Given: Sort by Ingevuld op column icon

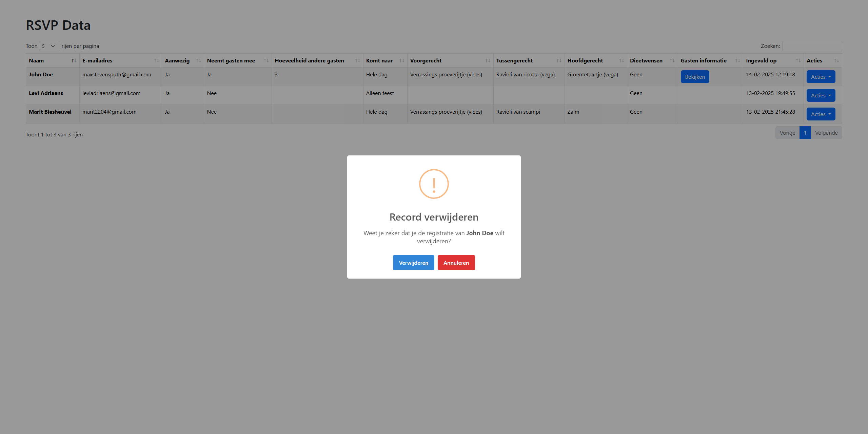Looking at the screenshot, I should pos(798,61).
